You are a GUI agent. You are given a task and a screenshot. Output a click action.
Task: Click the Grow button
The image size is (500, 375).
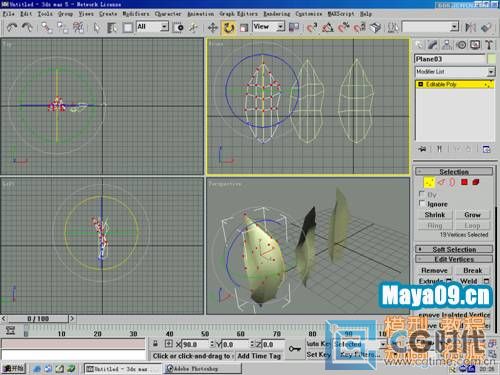(472, 215)
